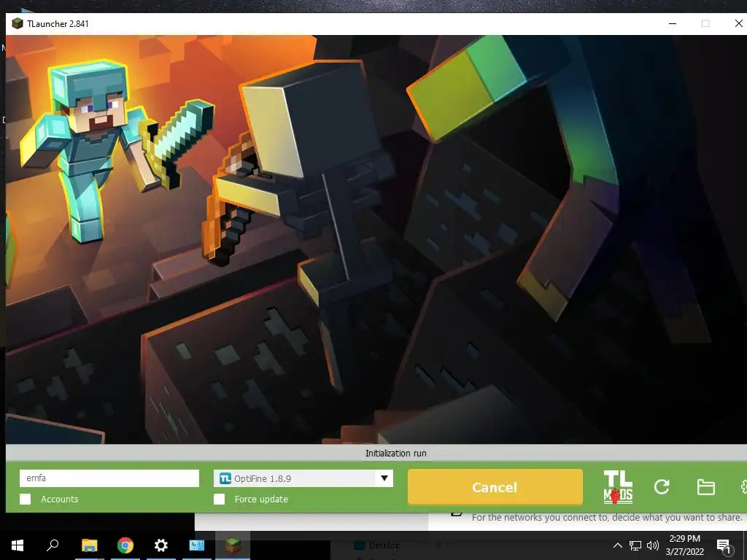Click the TLauncher grass-block icon in the title bar
The height and width of the screenshot is (560, 747).
pos(18,23)
